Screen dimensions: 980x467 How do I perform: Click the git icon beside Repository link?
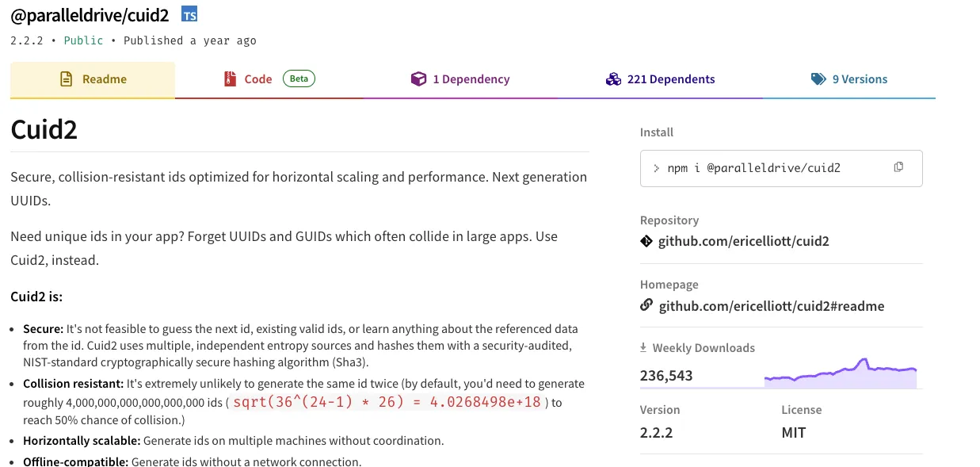646,241
